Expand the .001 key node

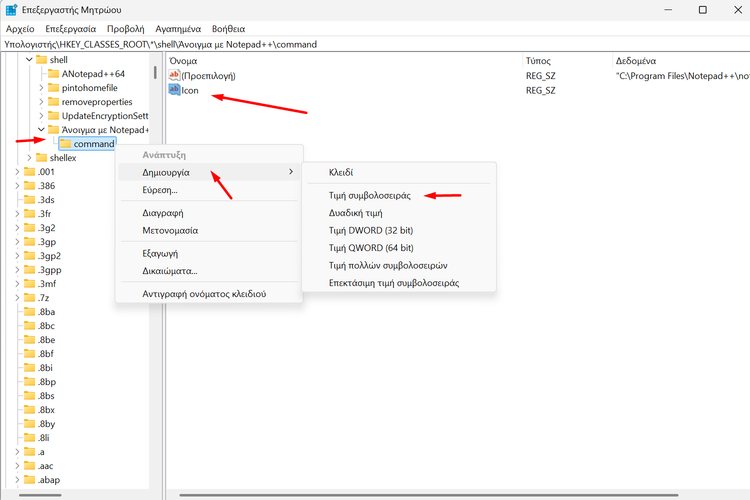[x=17, y=172]
